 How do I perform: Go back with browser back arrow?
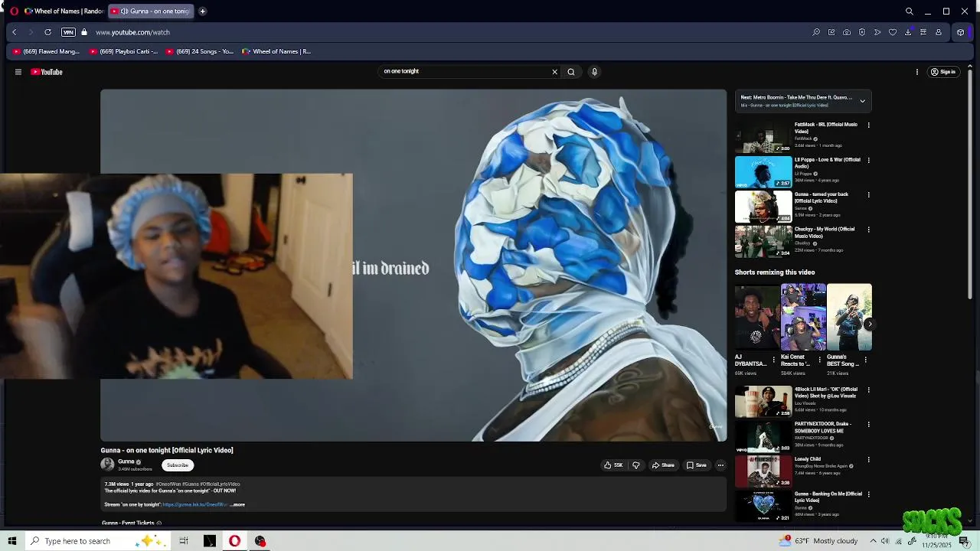[14, 32]
